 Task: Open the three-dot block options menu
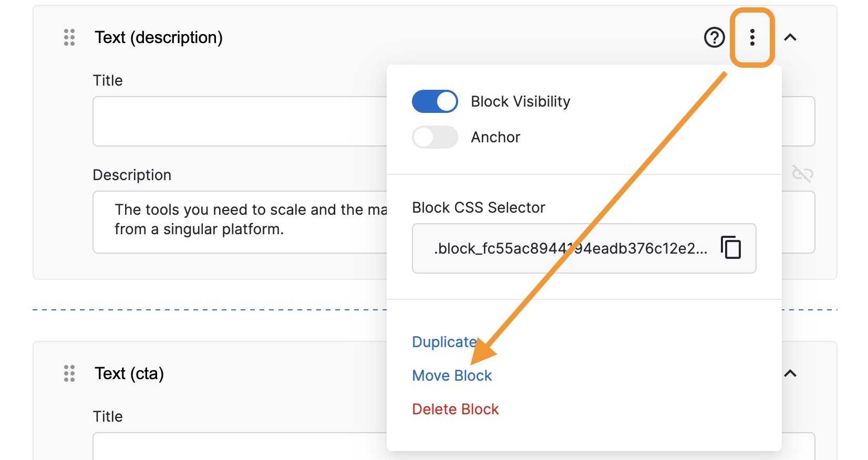(x=752, y=38)
